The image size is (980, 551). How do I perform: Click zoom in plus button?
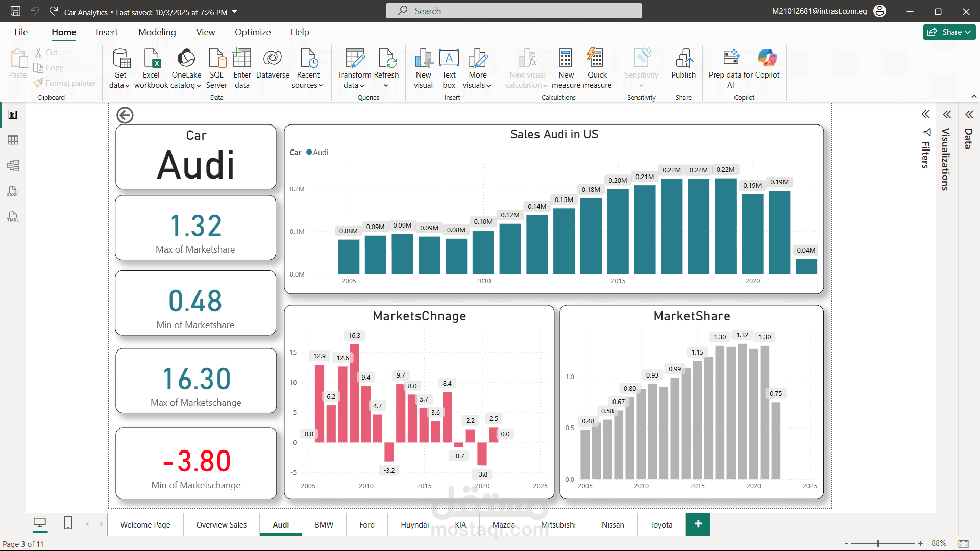click(920, 544)
